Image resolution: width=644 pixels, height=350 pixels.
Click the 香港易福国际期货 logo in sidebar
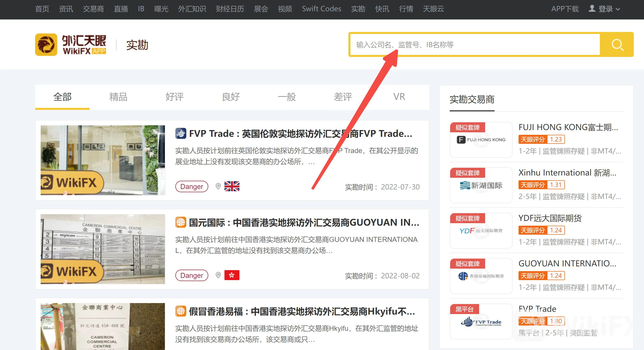coord(481,276)
